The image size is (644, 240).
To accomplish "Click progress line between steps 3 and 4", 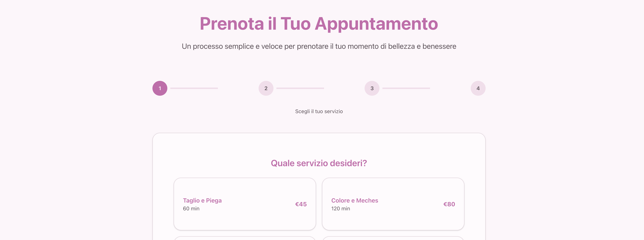I will pos(406,88).
